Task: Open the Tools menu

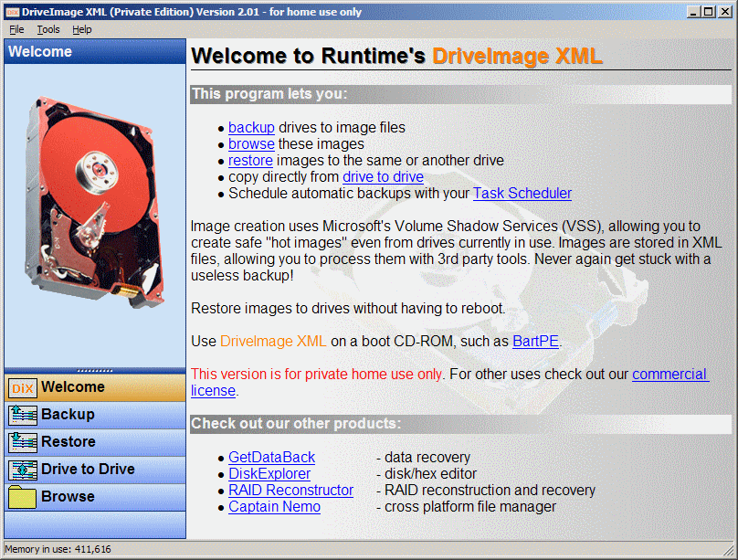Action: (x=48, y=29)
